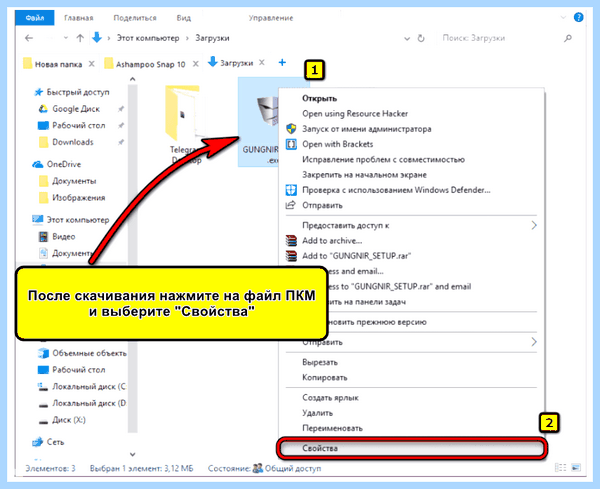The height and width of the screenshot is (489, 600).
Task: Choose Удалить in the context menu
Action: pyautogui.click(x=317, y=413)
